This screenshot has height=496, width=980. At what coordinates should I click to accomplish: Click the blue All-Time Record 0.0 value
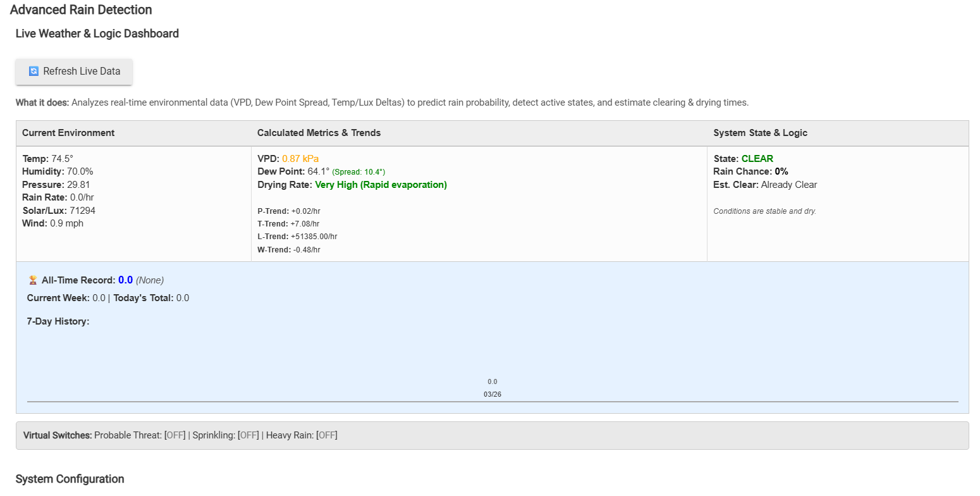(125, 280)
